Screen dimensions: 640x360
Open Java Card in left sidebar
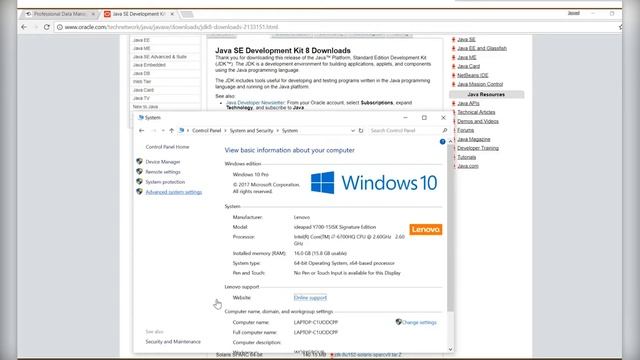pyautogui.click(x=143, y=90)
